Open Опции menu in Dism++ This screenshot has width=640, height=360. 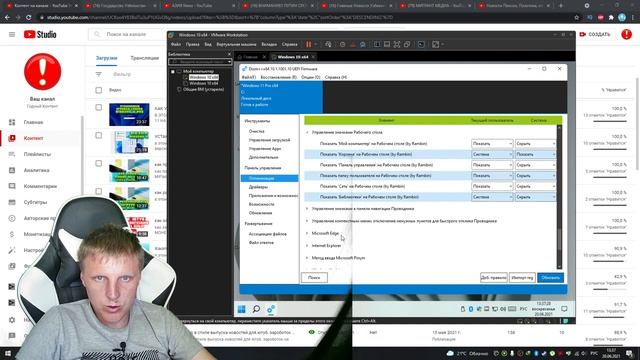[x=310, y=77]
